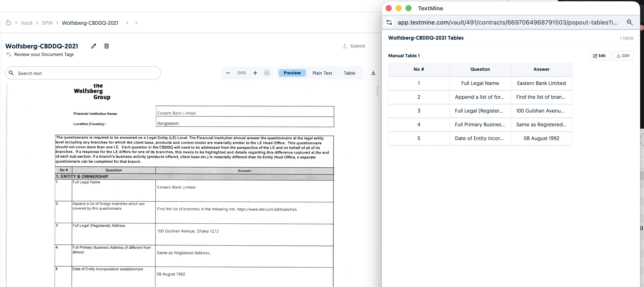Screen dimensions: 644x287
Task: Zoom in with plus icon
Action: pos(255,73)
